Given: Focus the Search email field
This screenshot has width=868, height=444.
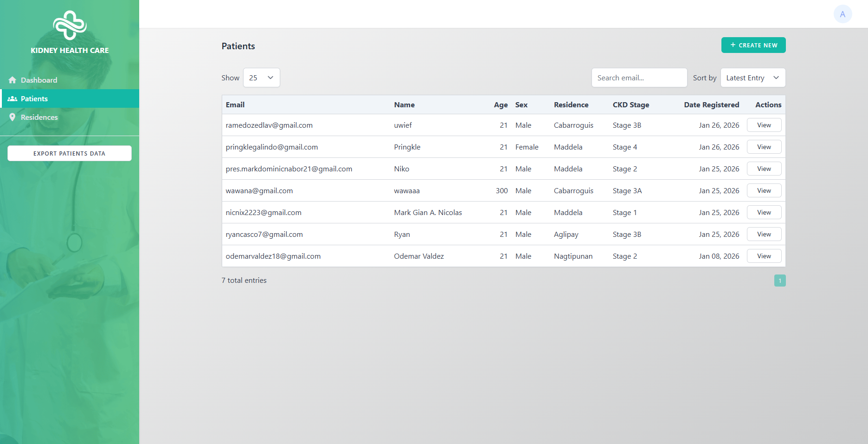Looking at the screenshot, I should point(639,78).
